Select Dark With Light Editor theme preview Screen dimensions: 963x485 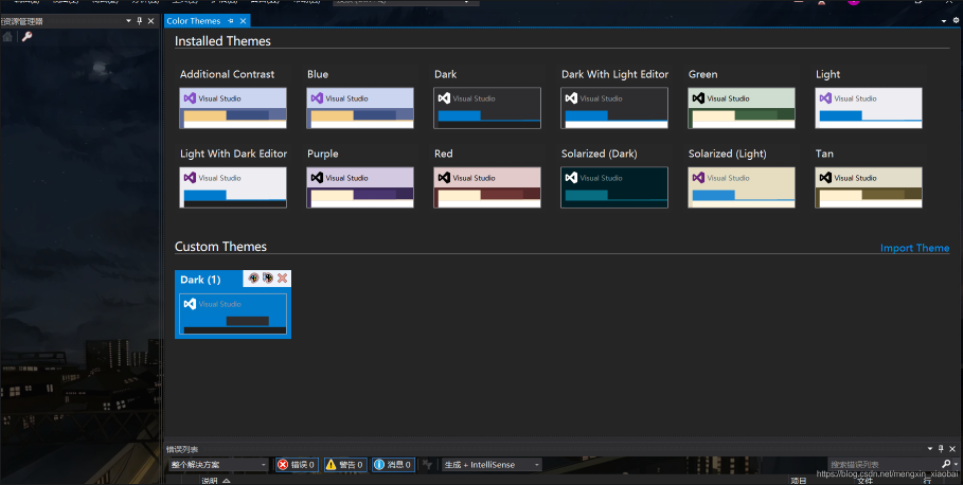click(614, 108)
